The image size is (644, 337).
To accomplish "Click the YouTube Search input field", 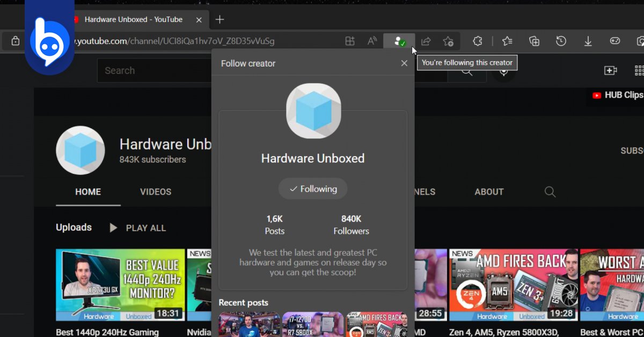I will 153,70.
